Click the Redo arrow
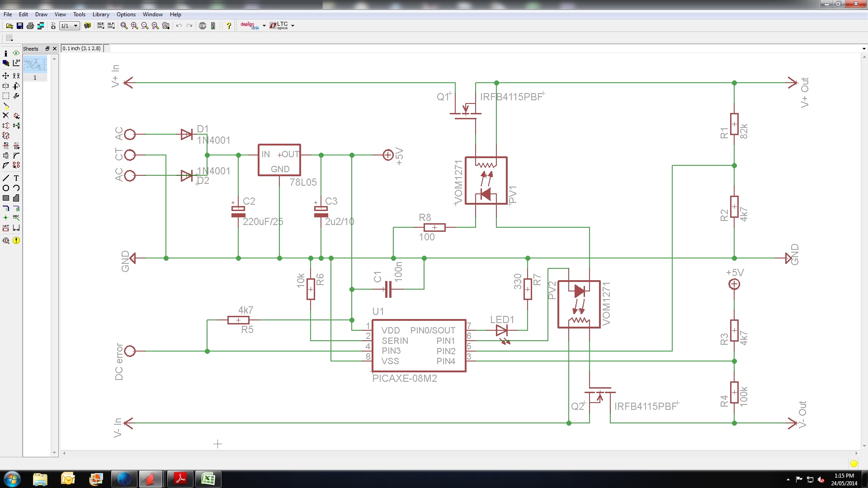The image size is (868, 488). click(x=189, y=26)
